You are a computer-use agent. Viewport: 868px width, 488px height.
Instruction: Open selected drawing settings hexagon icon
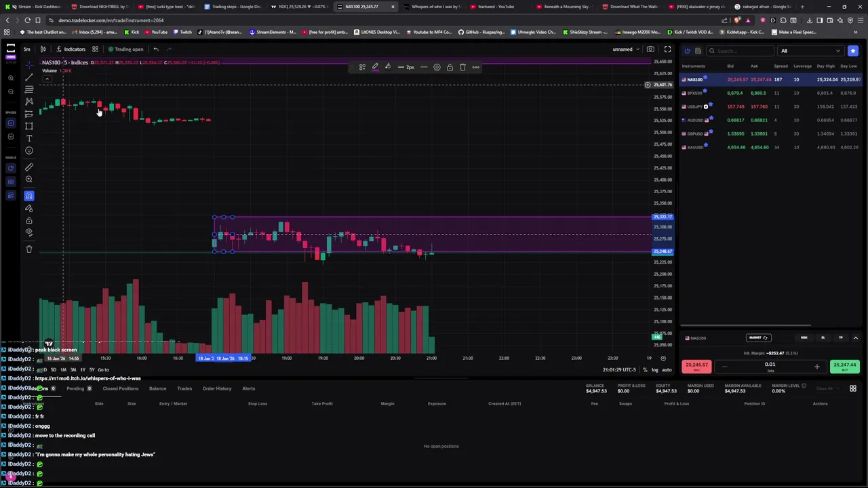tap(437, 67)
